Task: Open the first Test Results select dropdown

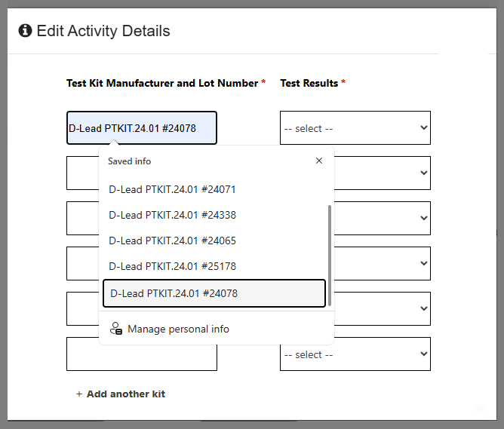Action: coord(355,128)
